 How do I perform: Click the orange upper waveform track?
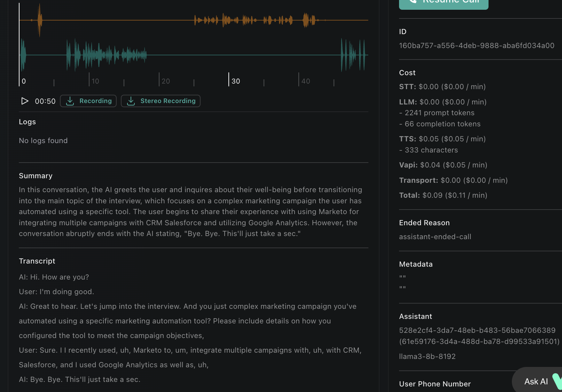[x=194, y=20]
